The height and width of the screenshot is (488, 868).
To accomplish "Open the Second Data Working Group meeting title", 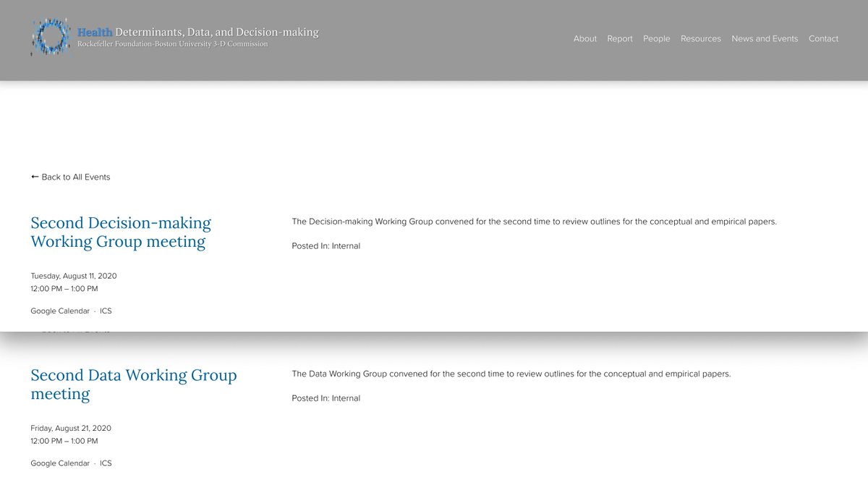I will [133, 384].
